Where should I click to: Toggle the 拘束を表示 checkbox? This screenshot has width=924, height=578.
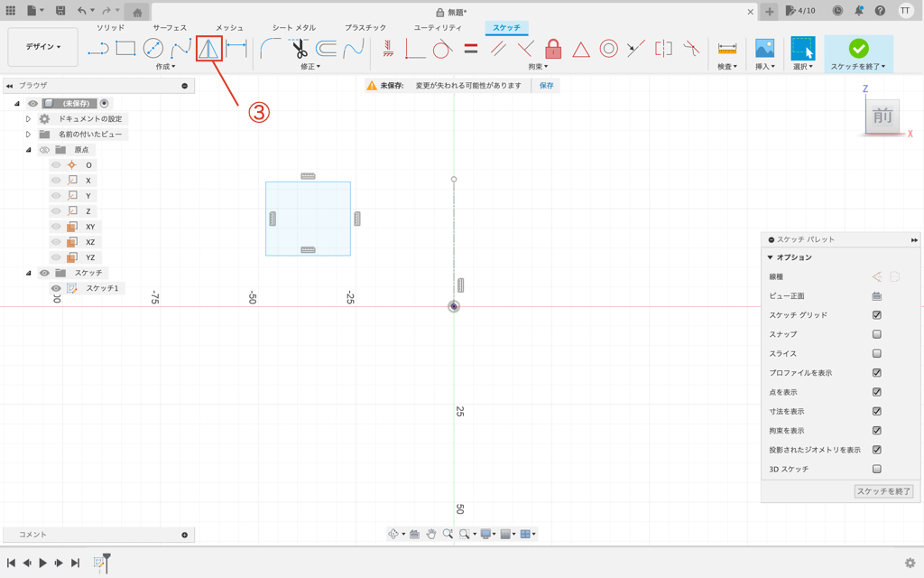click(x=877, y=431)
